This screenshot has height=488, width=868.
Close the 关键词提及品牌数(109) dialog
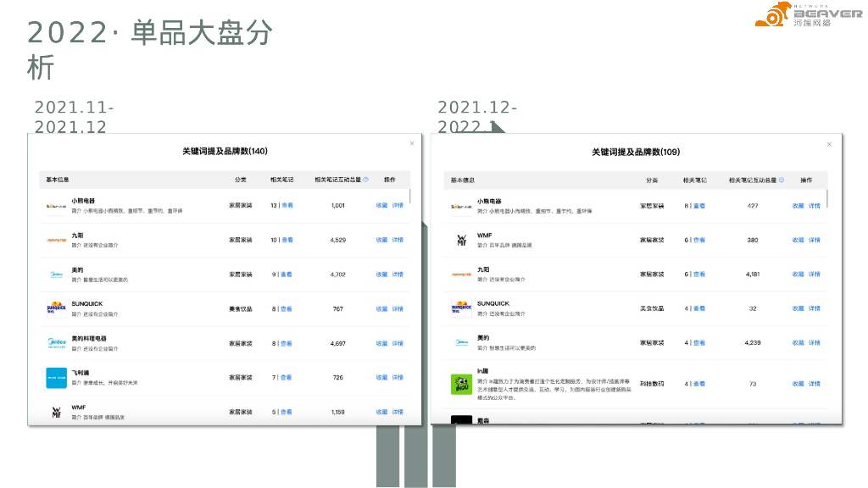[x=829, y=144]
